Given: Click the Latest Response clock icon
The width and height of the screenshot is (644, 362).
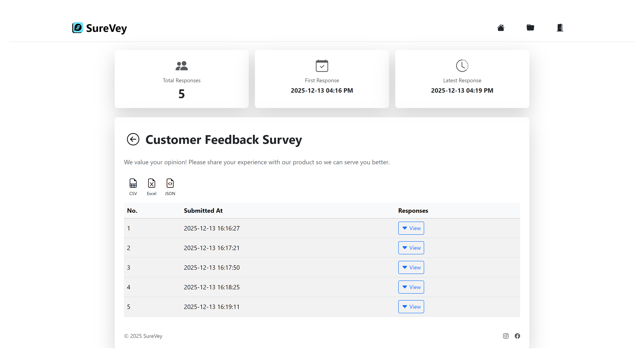Looking at the screenshot, I should [x=462, y=66].
